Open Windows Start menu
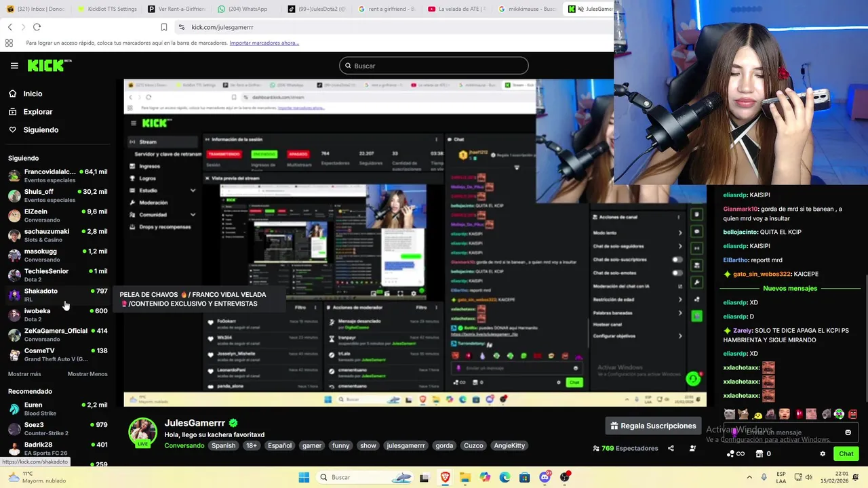The image size is (868, 488). click(x=304, y=477)
